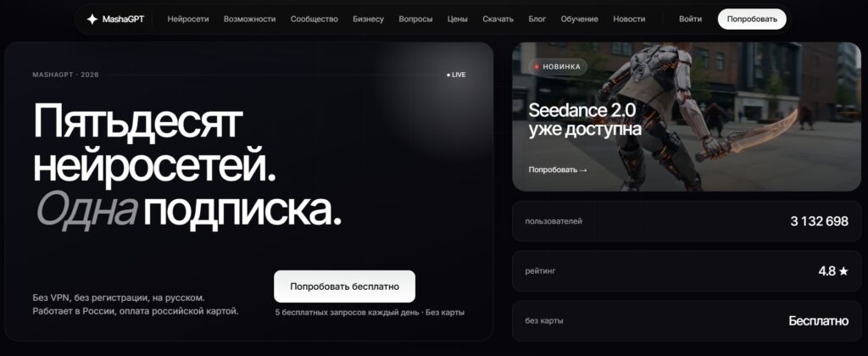Select the Бизнесу nav link
Screen dimensions: 868x356
[x=368, y=19]
